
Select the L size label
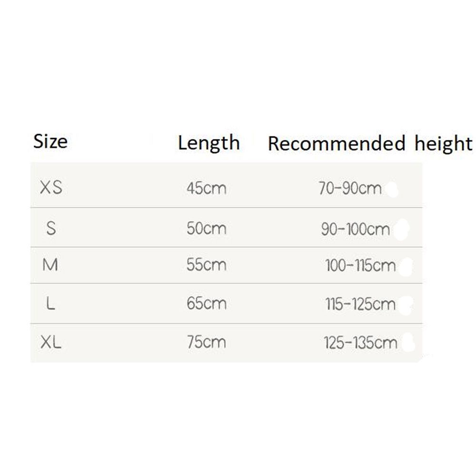coord(51,304)
